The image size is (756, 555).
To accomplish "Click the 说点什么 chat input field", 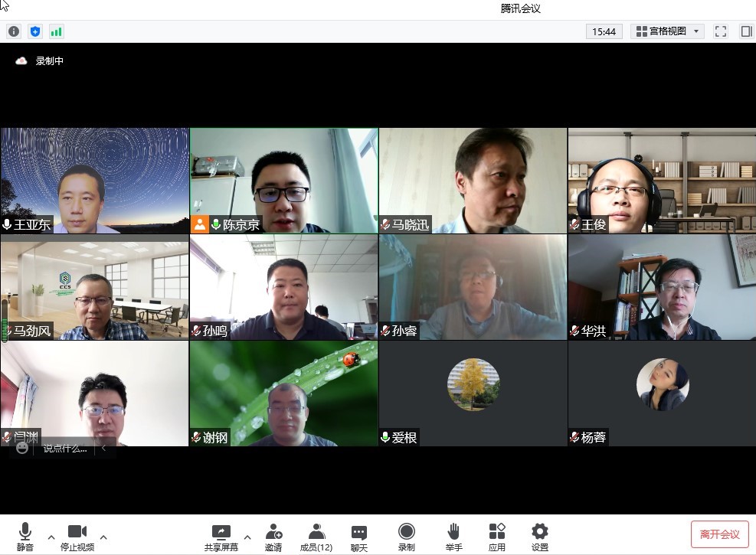I will 65,449.
